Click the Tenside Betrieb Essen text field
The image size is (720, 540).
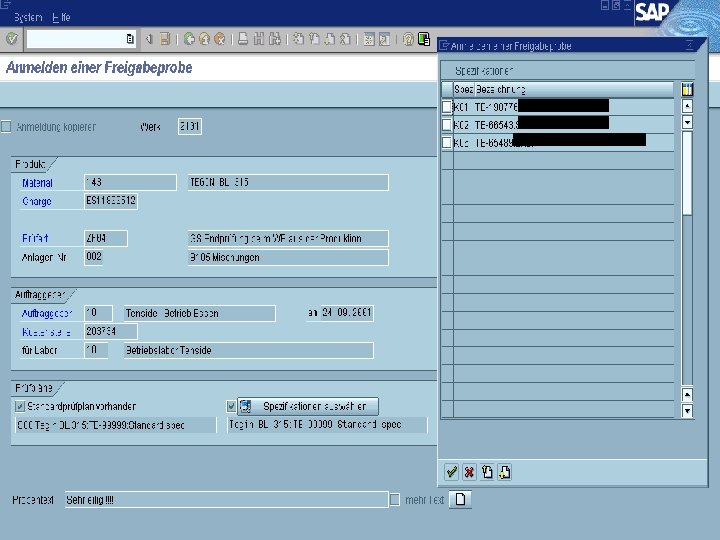(200, 313)
